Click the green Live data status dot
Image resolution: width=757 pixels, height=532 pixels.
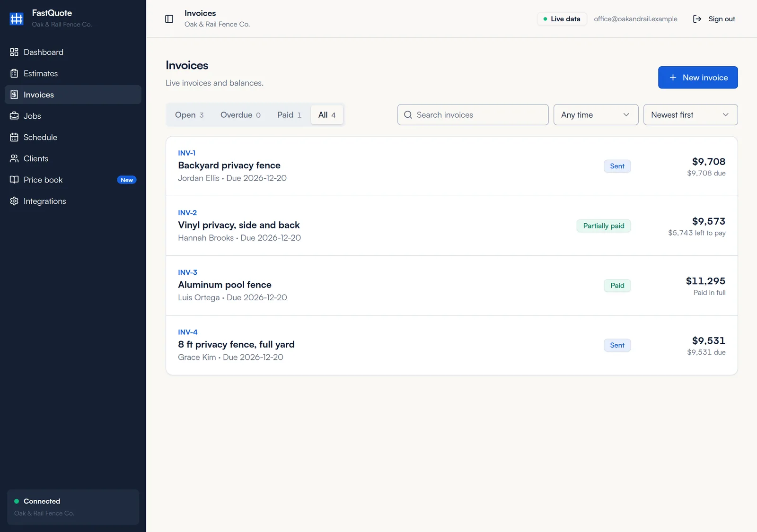pos(545,19)
